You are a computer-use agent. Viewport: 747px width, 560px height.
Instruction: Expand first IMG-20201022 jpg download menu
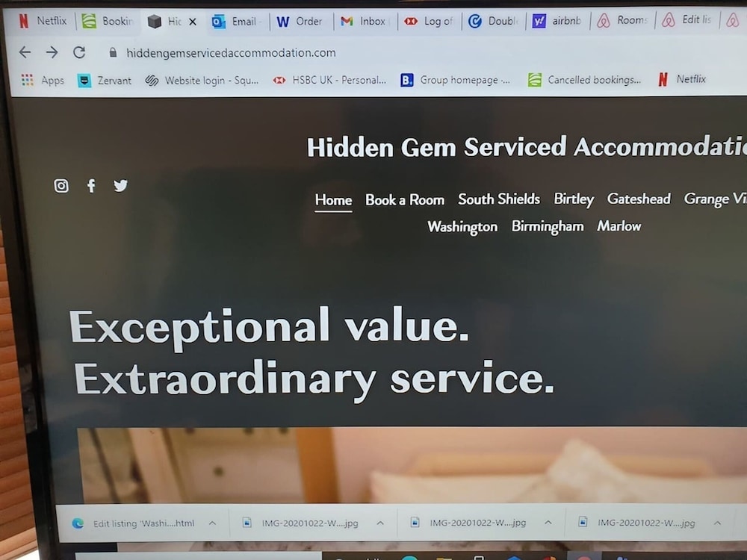(x=380, y=523)
